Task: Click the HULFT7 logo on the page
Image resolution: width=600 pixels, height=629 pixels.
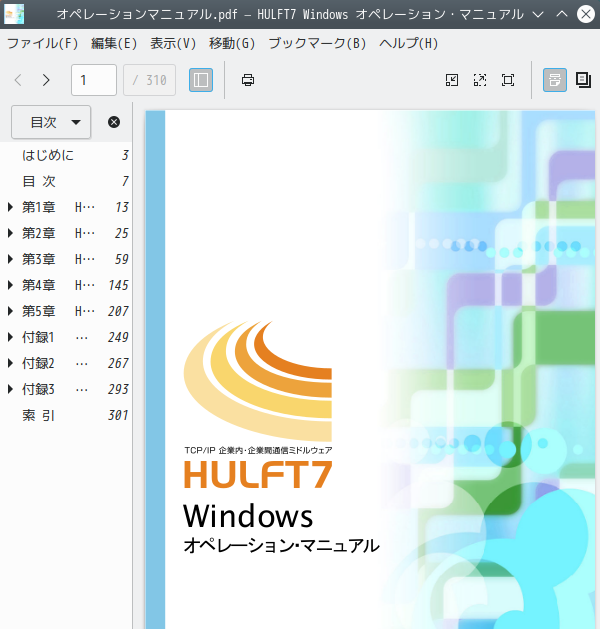Action: 258,474
